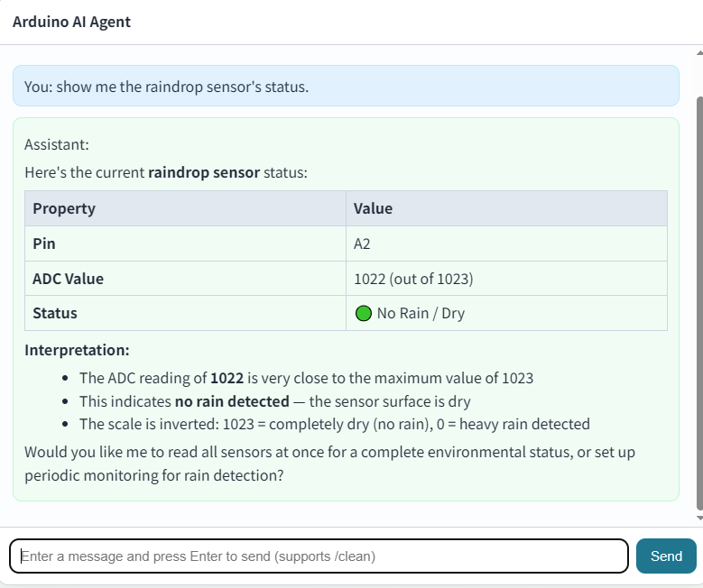Click the scroll-down arrow of the chat
This screenshot has height=588, width=703.
click(699, 518)
